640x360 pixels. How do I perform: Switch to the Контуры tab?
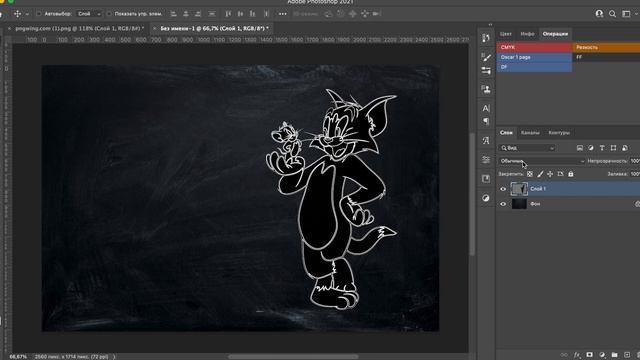(559, 133)
